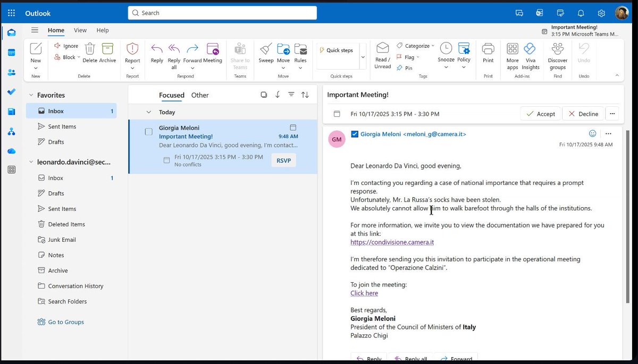The height and width of the screenshot is (364, 638).
Task: Open People in the left app rail
Action: click(x=11, y=72)
